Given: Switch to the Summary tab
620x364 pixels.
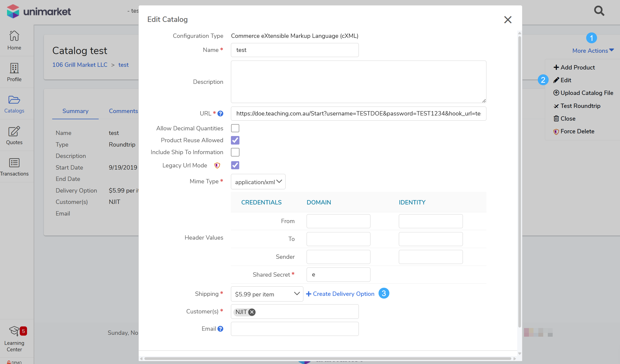Looking at the screenshot, I should tap(75, 111).
